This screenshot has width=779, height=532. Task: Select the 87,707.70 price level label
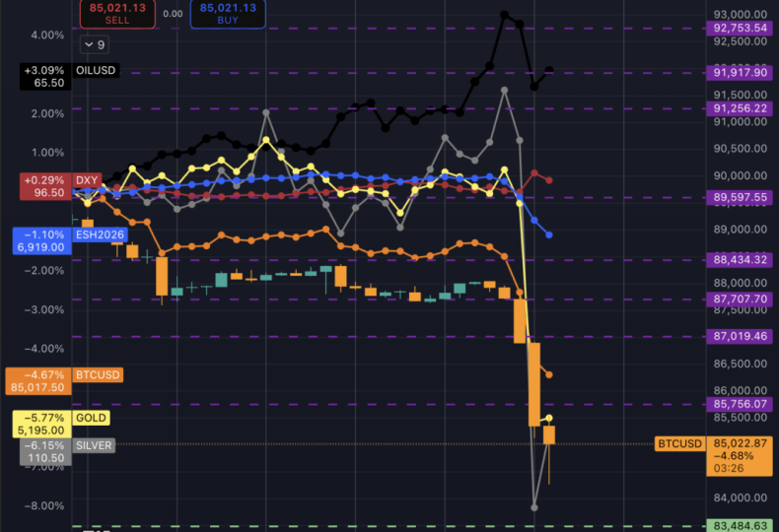pos(741,299)
